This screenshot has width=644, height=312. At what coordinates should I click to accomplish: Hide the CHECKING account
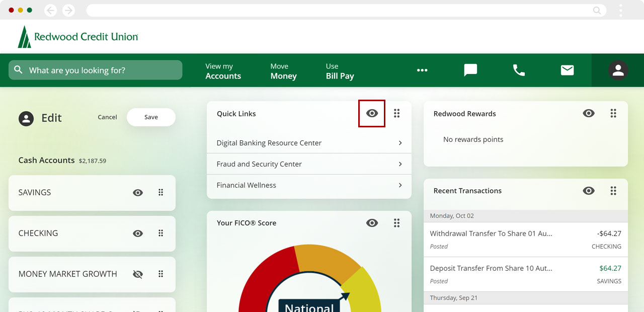(x=138, y=233)
